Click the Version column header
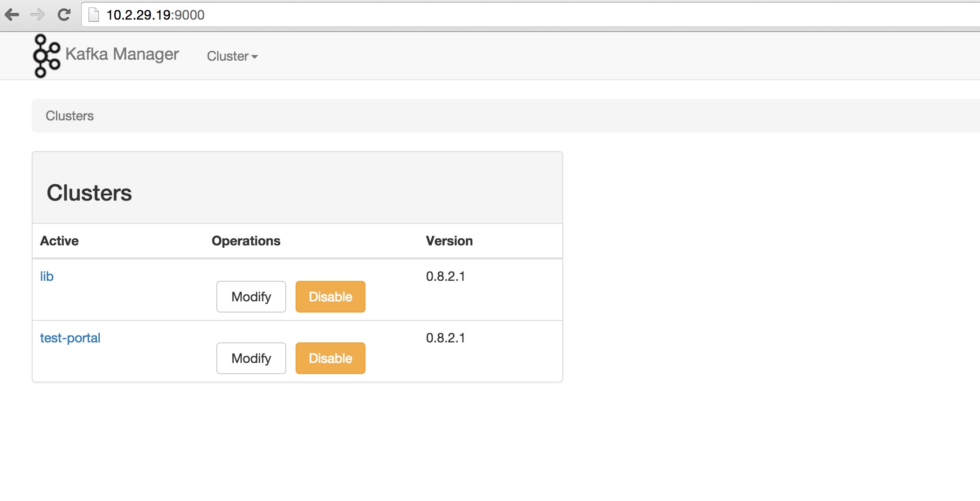 point(449,241)
